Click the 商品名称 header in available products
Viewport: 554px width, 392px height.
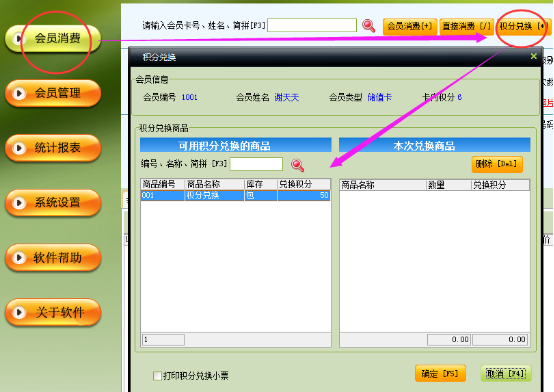click(x=214, y=184)
